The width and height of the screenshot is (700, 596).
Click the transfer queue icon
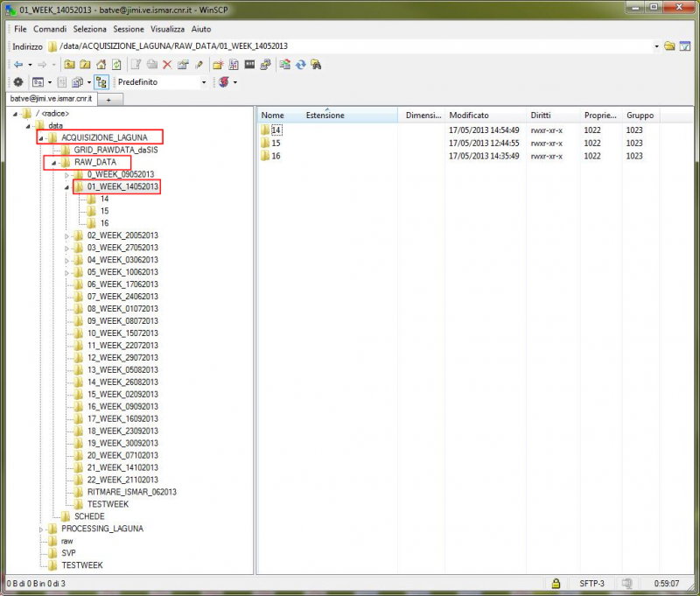61,82
